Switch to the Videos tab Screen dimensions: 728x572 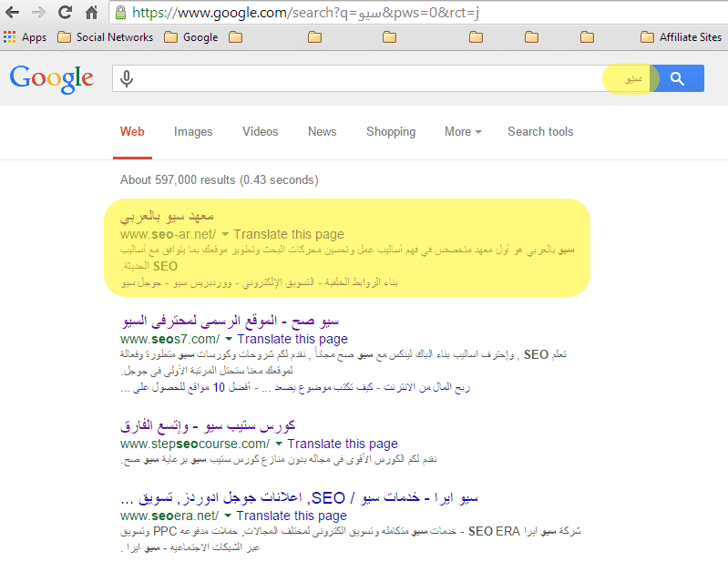(x=260, y=132)
